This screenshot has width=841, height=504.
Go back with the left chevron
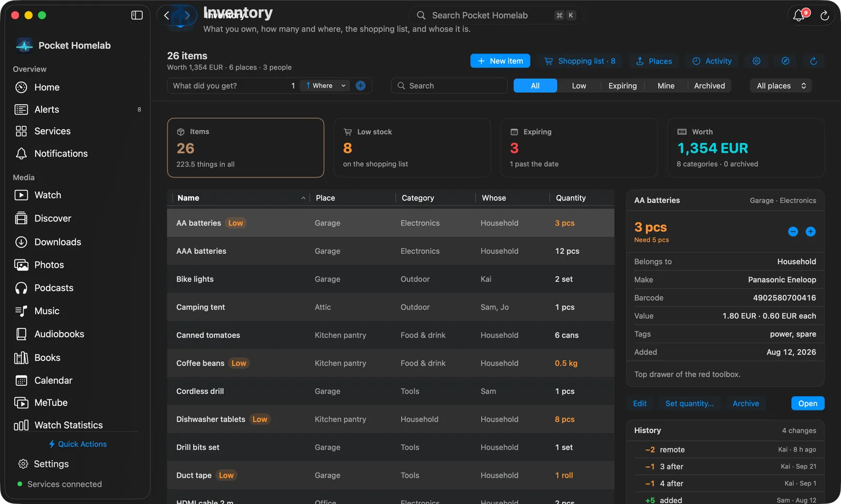pos(167,15)
